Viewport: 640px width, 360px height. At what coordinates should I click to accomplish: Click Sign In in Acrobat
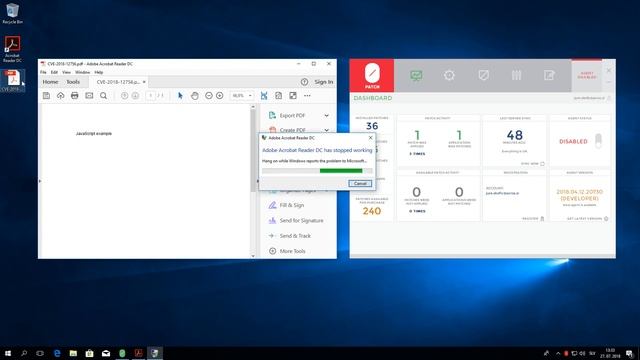point(324,82)
